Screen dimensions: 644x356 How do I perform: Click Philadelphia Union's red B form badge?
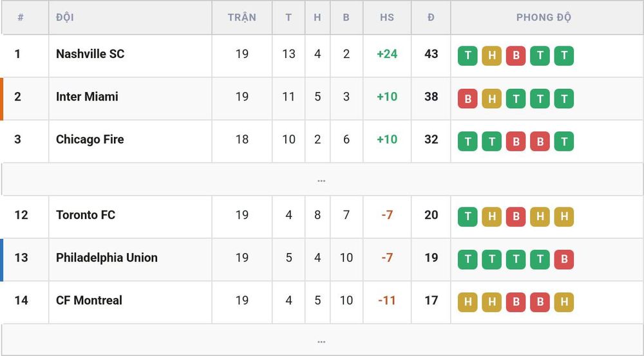(x=564, y=259)
